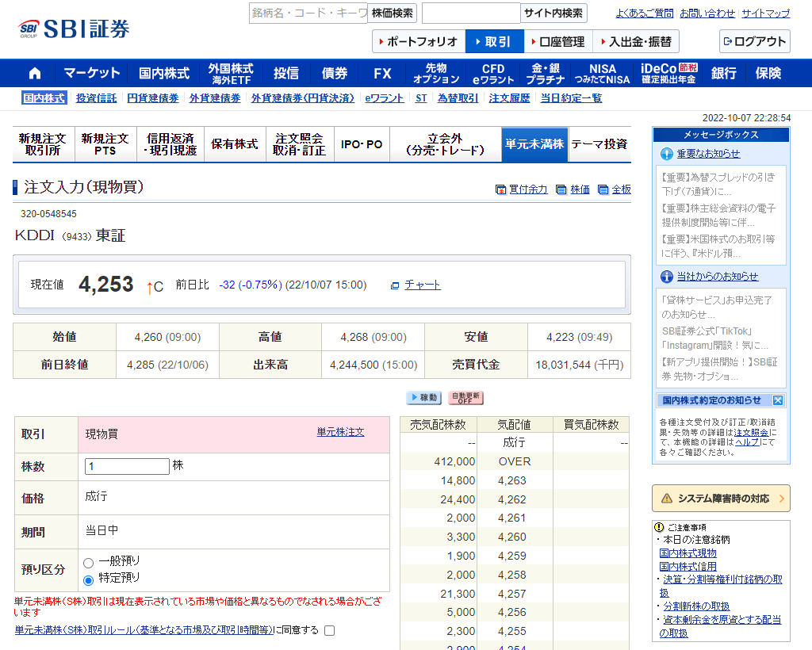This screenshot has width=812, height=650.
Task: Open the システム障害時の対応 warning panel
Action: tap(720, 499)
